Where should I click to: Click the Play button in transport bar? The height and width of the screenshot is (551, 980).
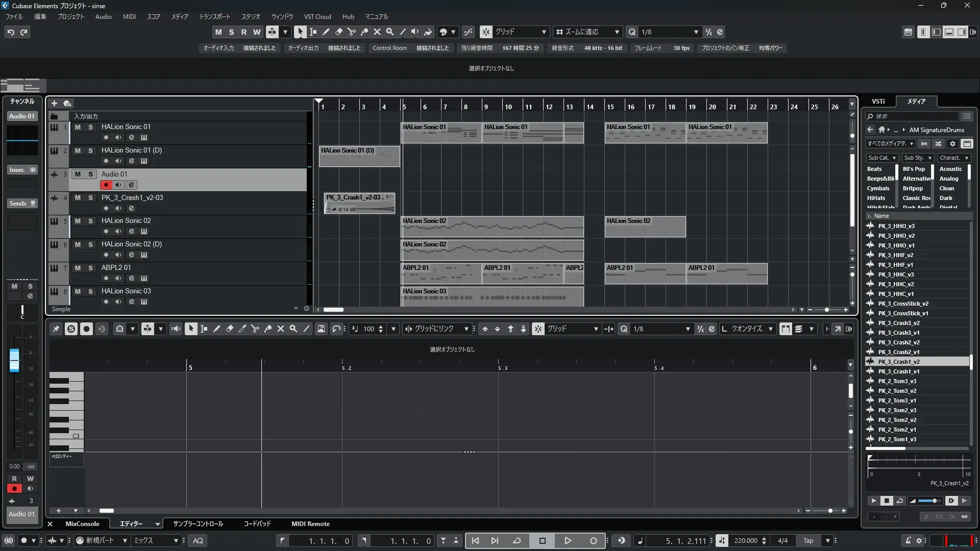[x=568, y=541]
